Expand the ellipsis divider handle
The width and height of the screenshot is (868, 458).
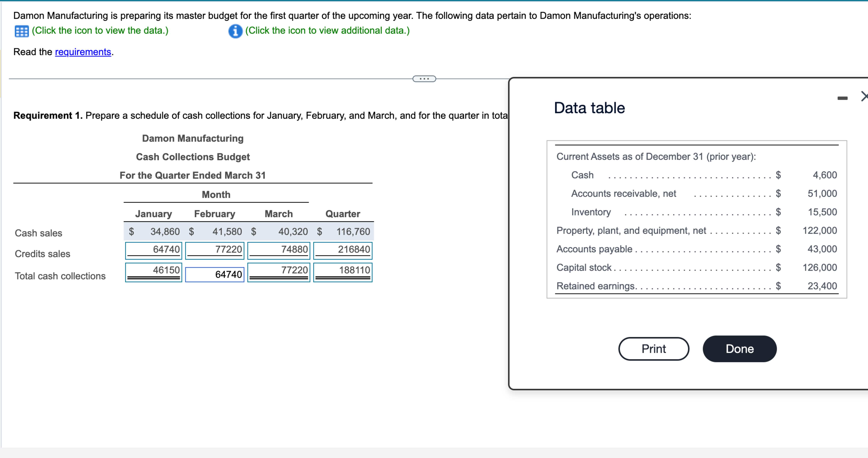point(424,79)
